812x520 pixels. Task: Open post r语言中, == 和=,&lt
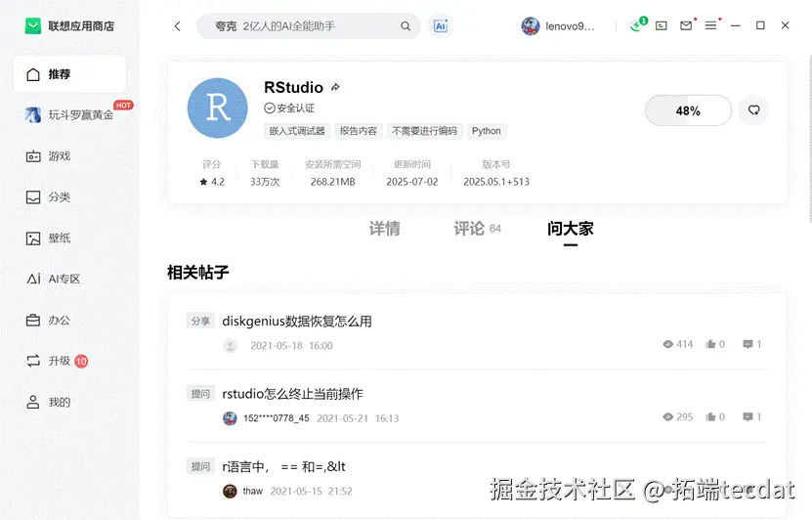(283, 466)
